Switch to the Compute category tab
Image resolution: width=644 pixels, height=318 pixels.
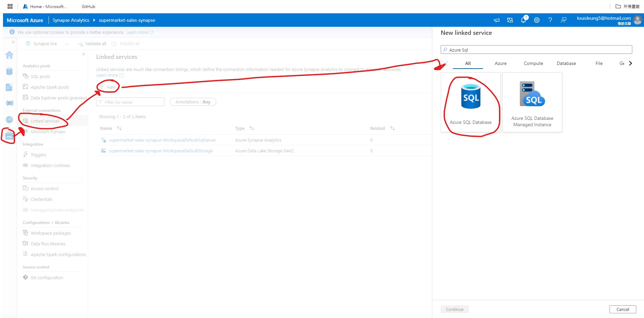[x=533, y=63]
